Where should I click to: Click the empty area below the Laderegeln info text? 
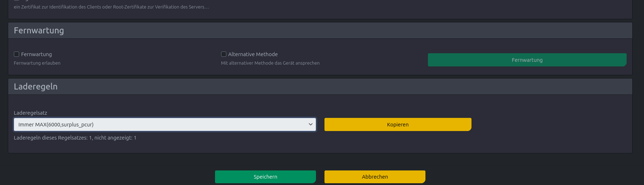pyautogui.click(x=320, y=147)
